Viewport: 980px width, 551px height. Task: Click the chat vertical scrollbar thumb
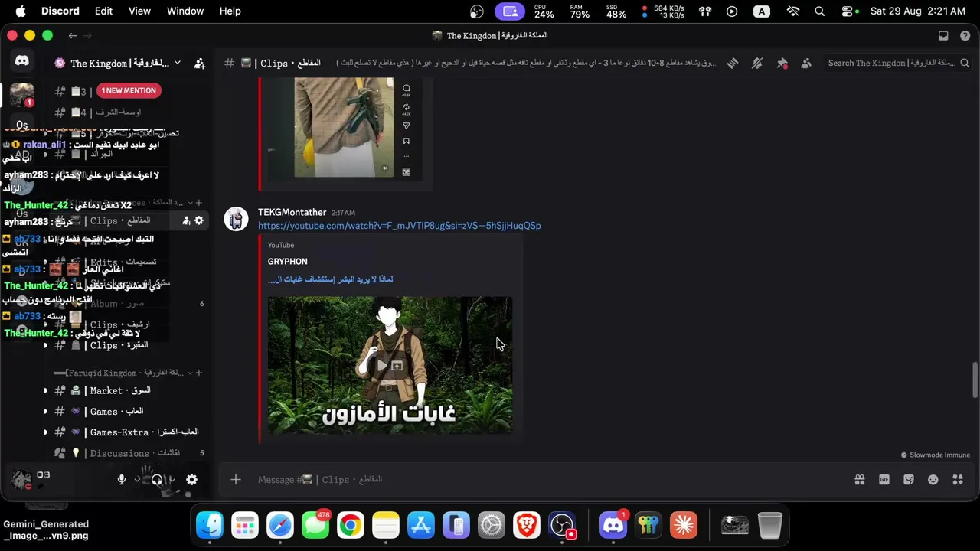coord(975,380)
